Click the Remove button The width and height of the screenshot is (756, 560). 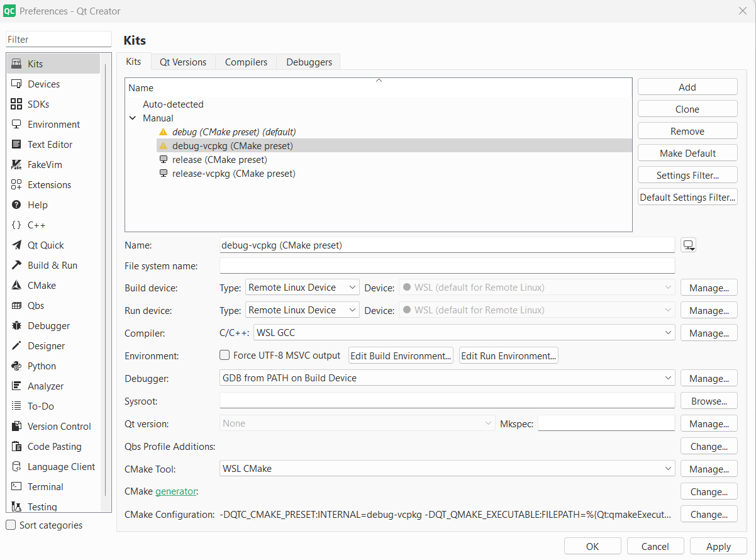[x=687, y=131]
